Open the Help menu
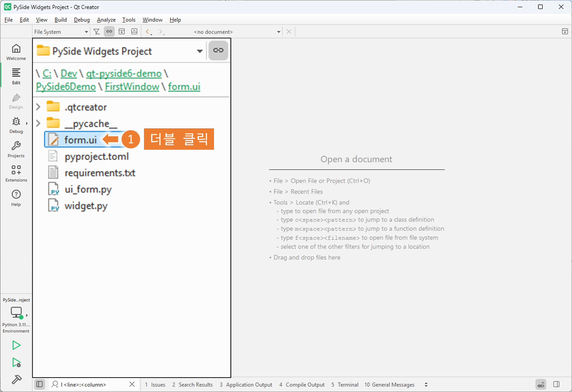 coord(175,20)
